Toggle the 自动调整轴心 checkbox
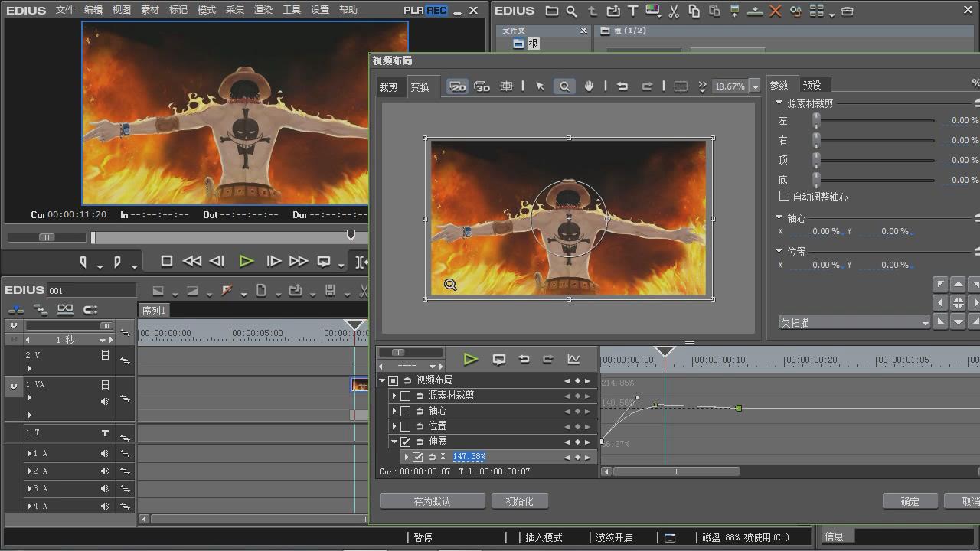This screenshot has width=980, height=551. [784, 197]
